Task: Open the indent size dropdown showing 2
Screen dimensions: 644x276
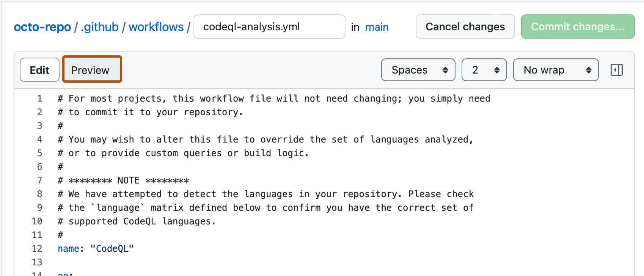Action: [484, 70]
